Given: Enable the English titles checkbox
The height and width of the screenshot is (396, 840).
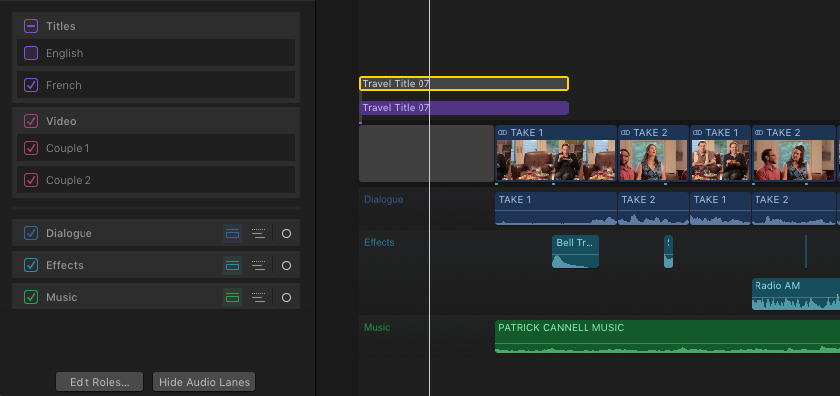Looking at the screenshot, I should 31,53.
